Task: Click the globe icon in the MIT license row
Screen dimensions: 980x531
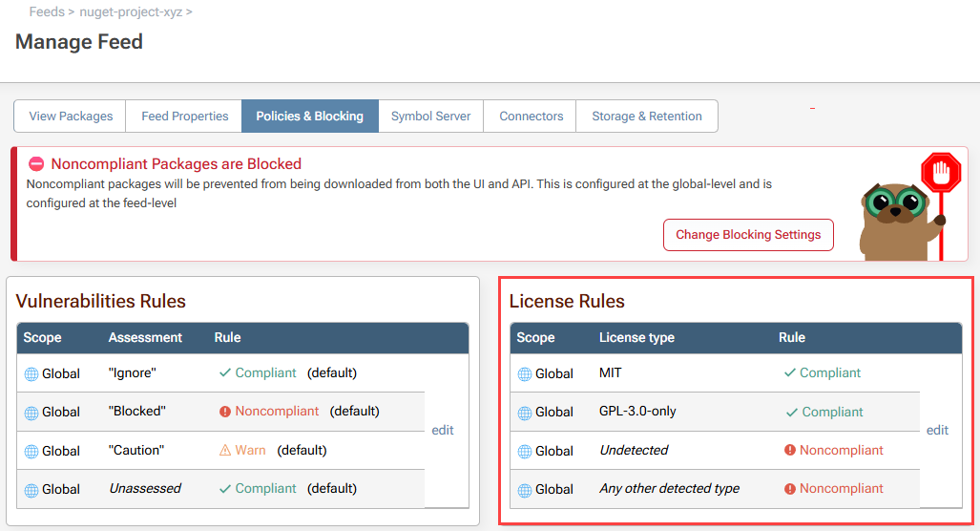Action: point(525,374)
